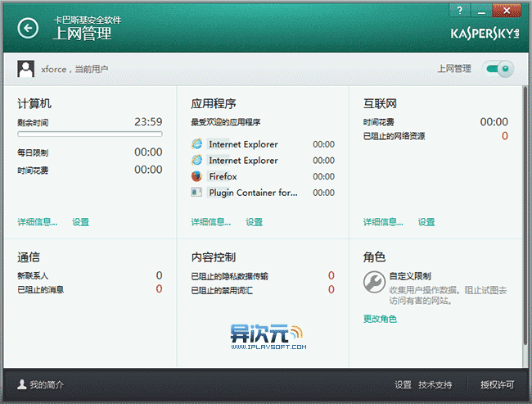The width and height of the screenshot is (532, 404).
Task: Click 已阻止的禁用词汇 label
Action: click(222, 291)
